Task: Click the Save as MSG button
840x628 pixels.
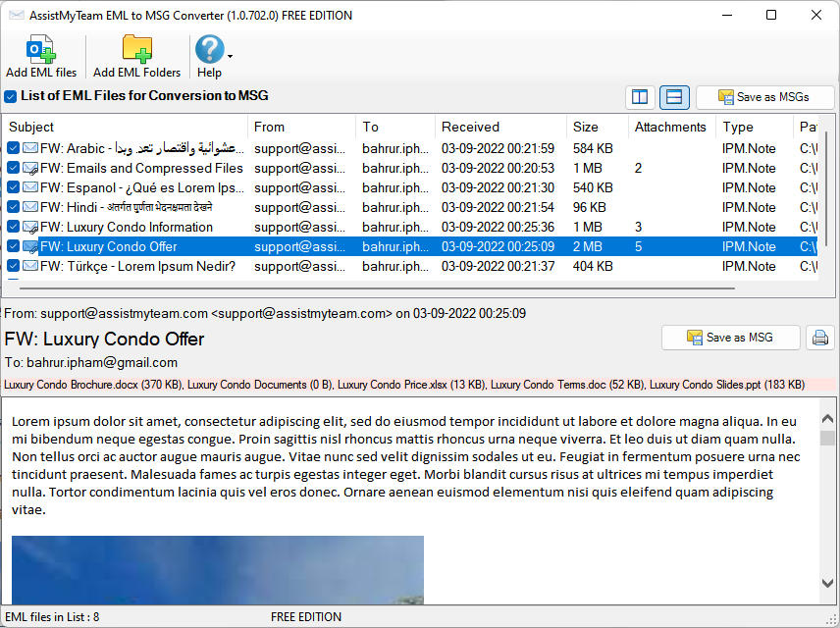Action: click(730, 338)
